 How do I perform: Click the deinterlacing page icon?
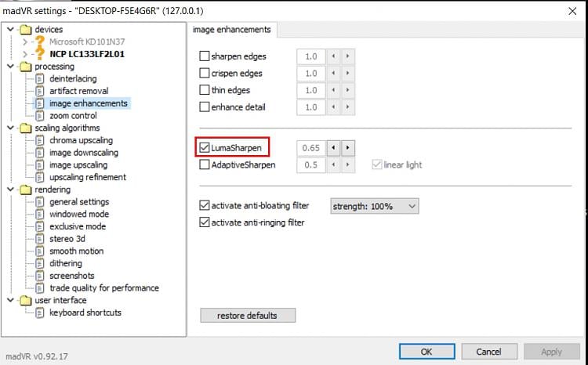point(40,78)
